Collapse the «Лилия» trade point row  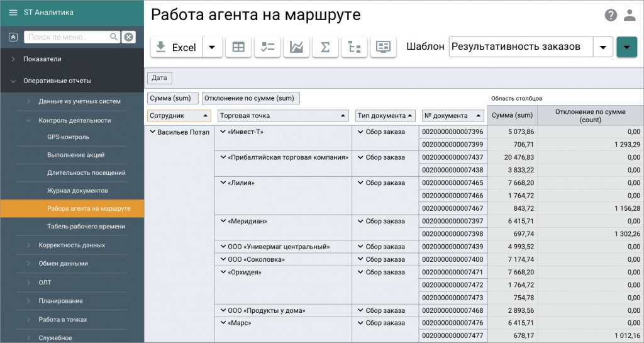[x=223, y=183]
